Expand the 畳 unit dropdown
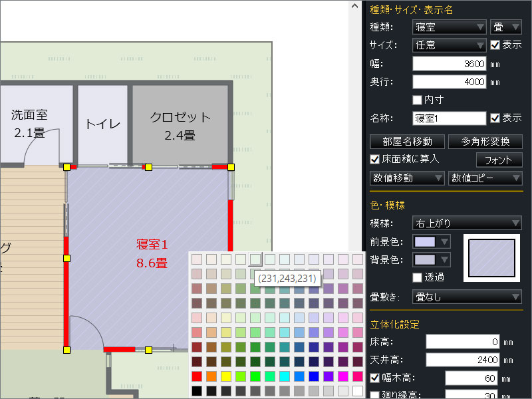 tap(505, 27)
